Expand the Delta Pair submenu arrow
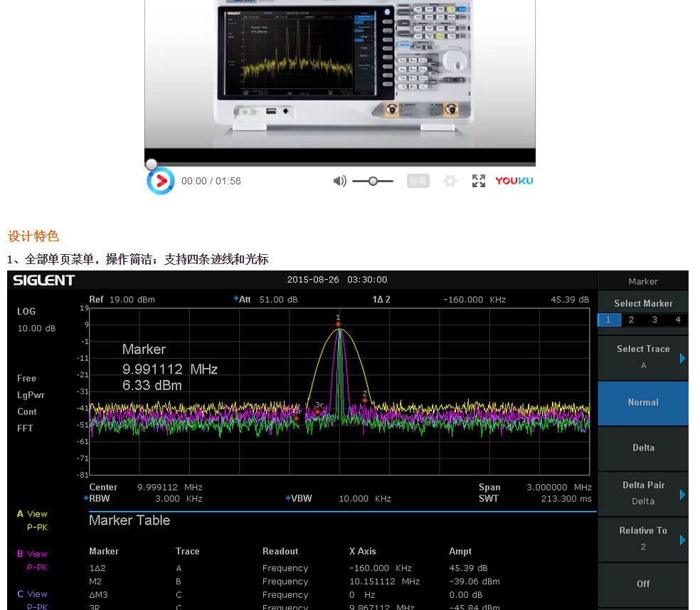The height and width of the screenshot is (610, 700). tap(682, 494)
